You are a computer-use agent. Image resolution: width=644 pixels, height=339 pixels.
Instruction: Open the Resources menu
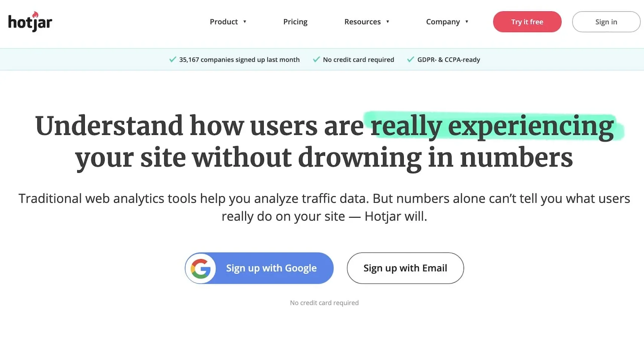pos(362,22)
